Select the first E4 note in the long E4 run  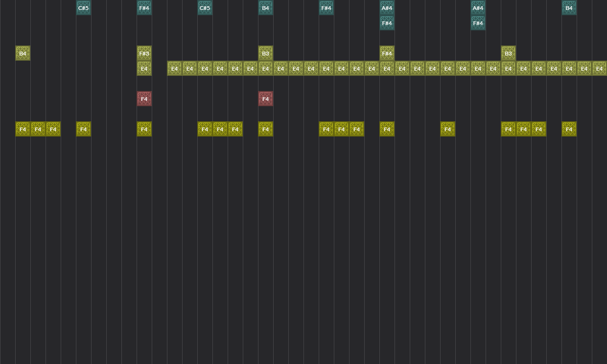(174, 68)
